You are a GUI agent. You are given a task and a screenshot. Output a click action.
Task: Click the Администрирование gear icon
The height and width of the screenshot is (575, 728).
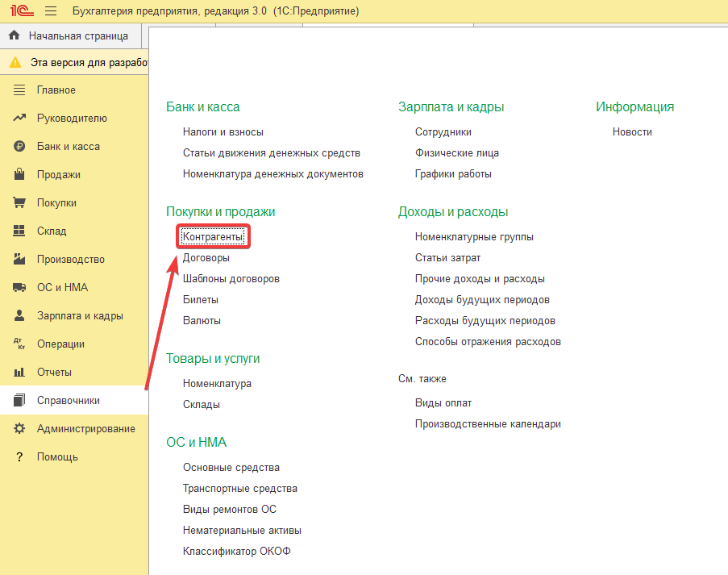coord(19,429)
